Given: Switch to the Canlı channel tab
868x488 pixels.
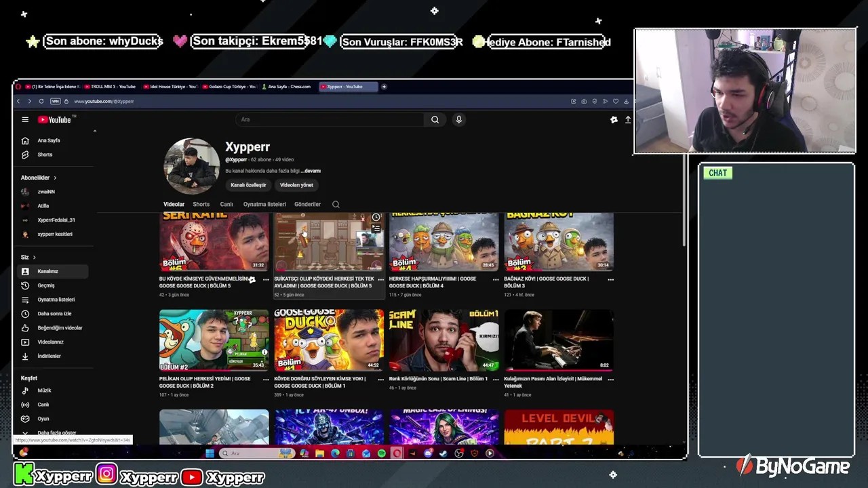Looking at the screenshot, I should (x=226, y=204).
